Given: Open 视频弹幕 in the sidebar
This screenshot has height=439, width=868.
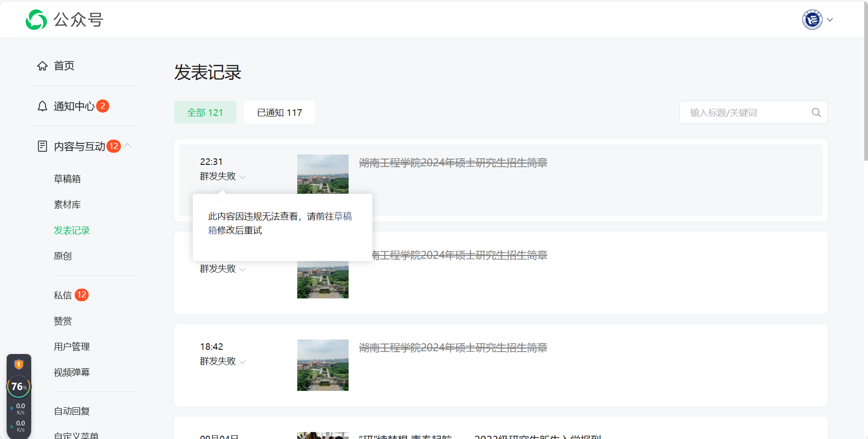Looking at the screenshot, I should coord(72,372).
